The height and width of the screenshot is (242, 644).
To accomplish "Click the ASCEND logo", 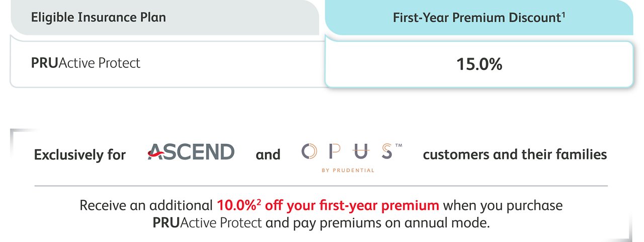I will (x=191, y=151).
